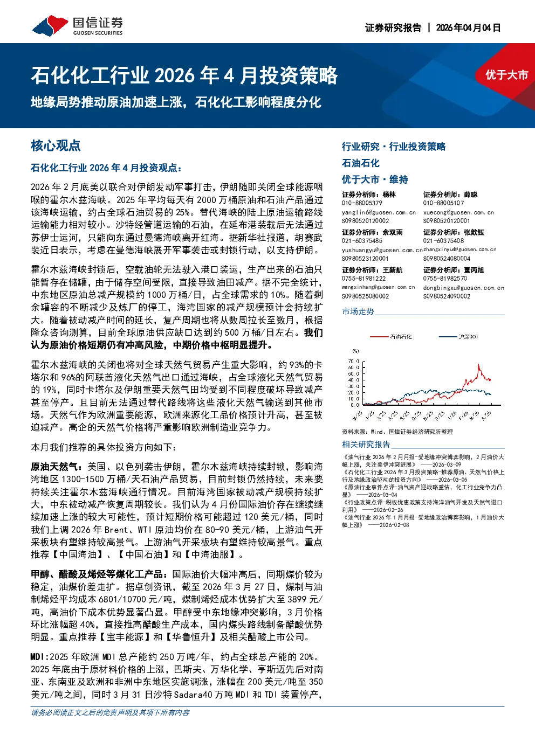Click the footer disclaimer 请务必阅读正文之后的免责声明
535x756 pixels.
point(110,712)
